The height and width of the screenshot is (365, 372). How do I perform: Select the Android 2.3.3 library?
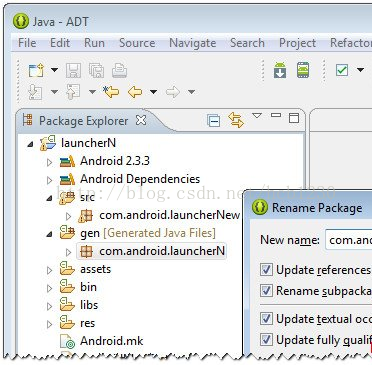click(x=115, y=161)
